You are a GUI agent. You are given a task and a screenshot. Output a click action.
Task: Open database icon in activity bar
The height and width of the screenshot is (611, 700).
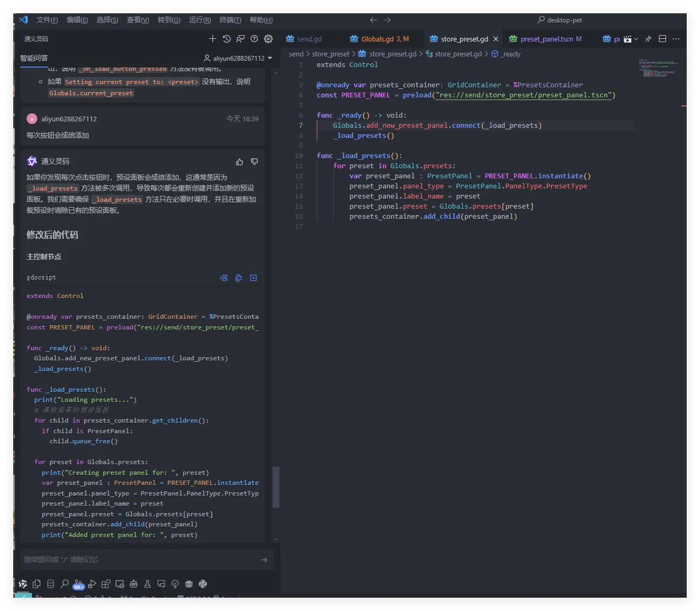pos(51,584)
